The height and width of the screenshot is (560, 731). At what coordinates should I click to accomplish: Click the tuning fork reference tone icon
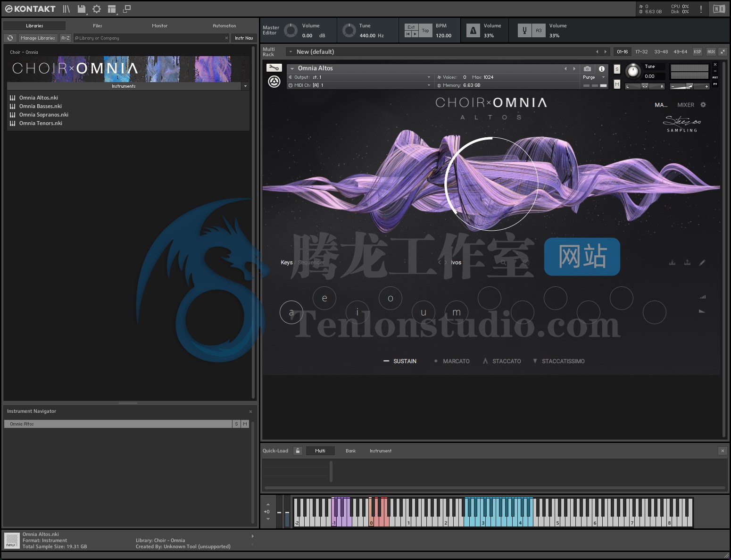[x=524, y=31]
